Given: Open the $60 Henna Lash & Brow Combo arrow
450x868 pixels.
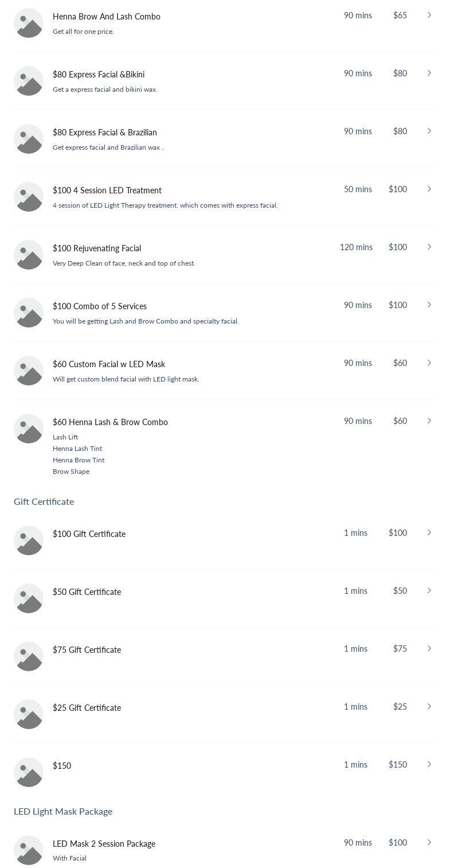Looking at the screenshot, I should pos(429,421).
